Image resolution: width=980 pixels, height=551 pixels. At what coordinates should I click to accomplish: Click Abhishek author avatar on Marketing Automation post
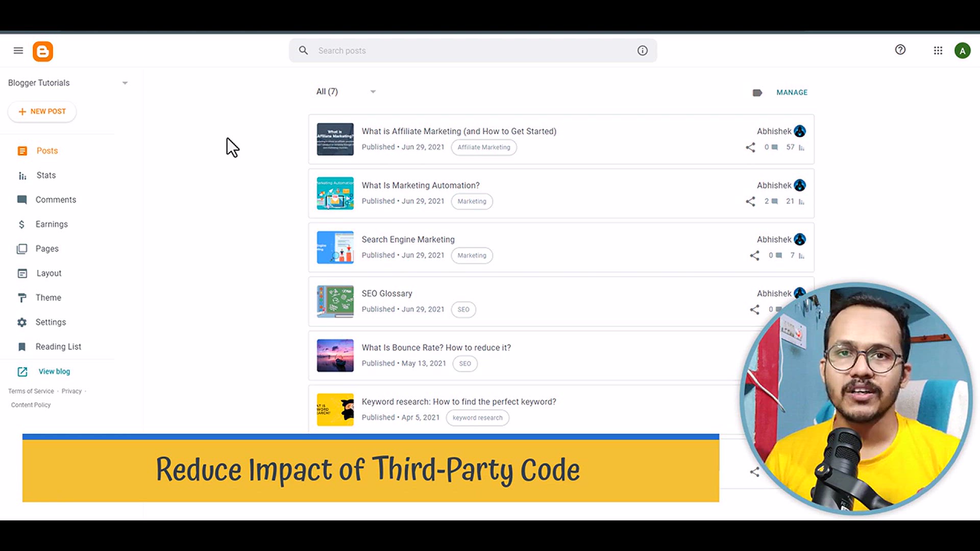pos(800,185)
